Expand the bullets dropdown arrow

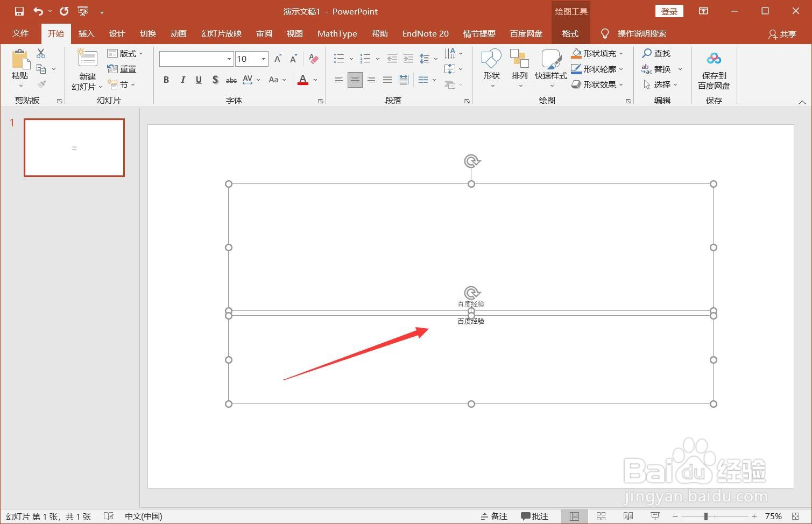click(x=351, y=59)
